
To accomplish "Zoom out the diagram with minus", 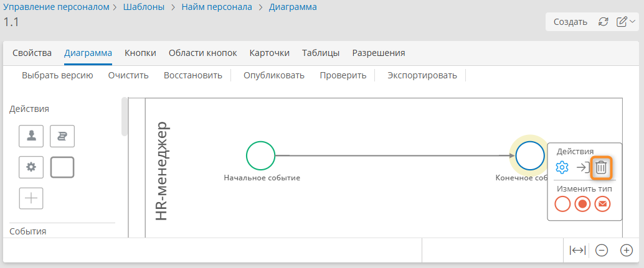I will (601, 250).
